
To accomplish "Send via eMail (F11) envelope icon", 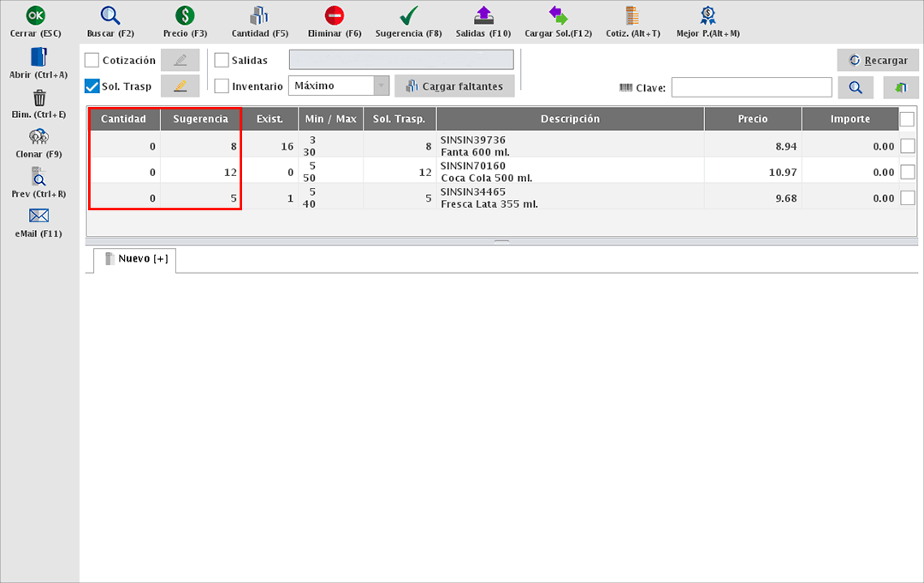I will pyautogui.click(x=38, y=215).
